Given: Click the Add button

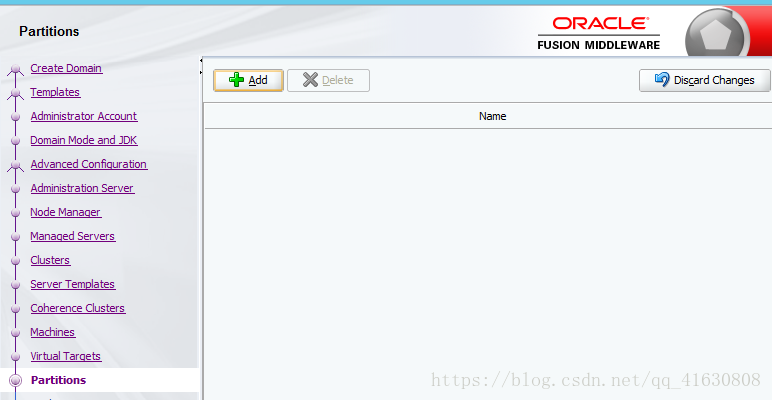Looking at the screenshot, I should (248, 80).
